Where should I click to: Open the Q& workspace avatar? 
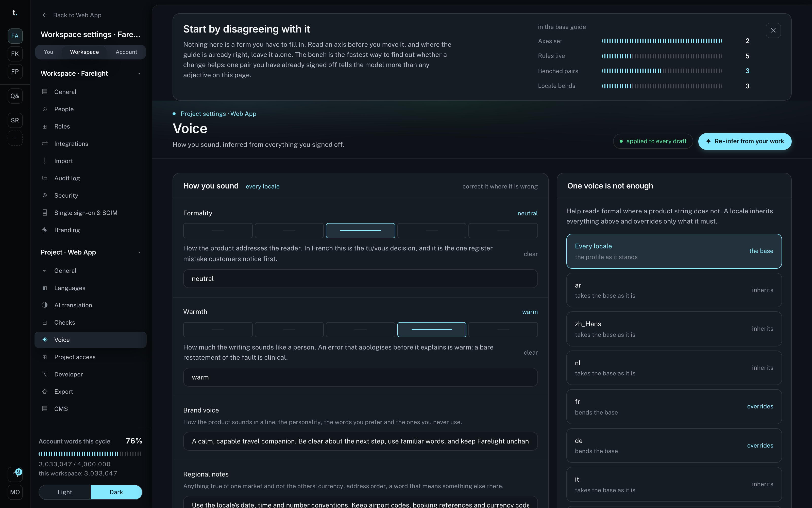15,96
